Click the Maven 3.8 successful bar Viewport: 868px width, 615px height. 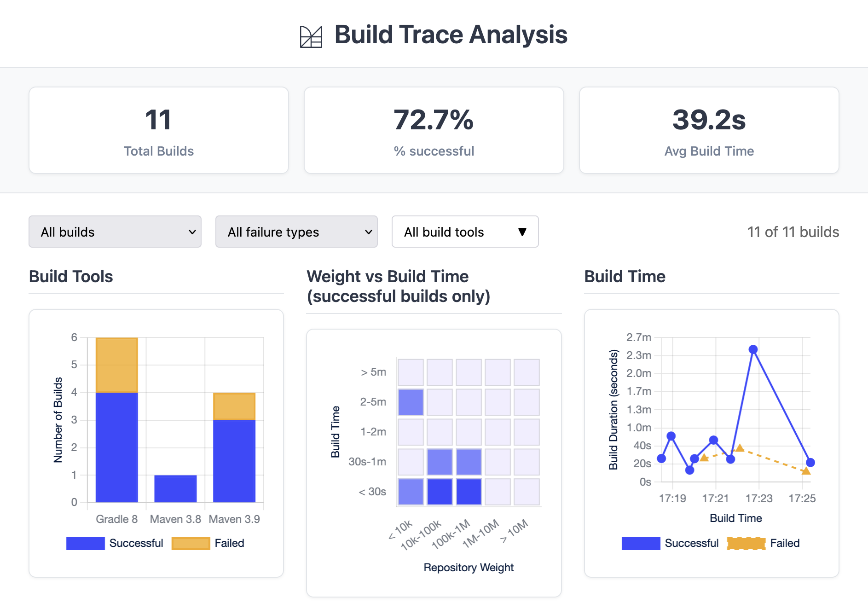pyautogui.click(x=175, y=488)
